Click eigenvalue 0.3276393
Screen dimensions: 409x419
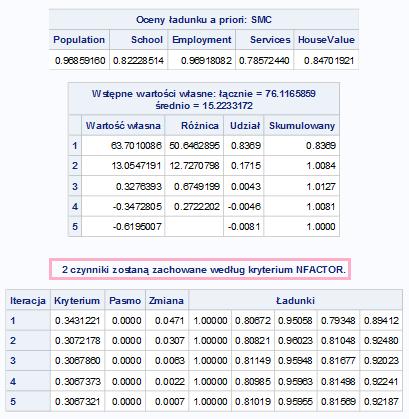(139, 186)
